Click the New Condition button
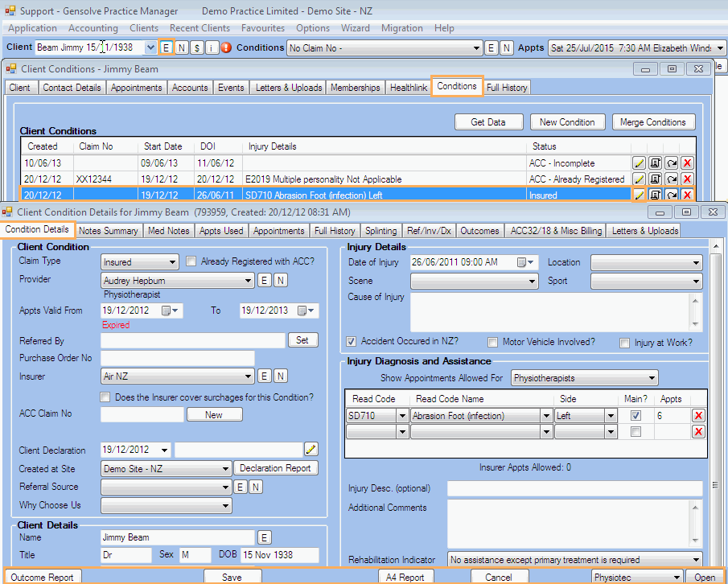The image size is (728, 584). click(567, 122)
